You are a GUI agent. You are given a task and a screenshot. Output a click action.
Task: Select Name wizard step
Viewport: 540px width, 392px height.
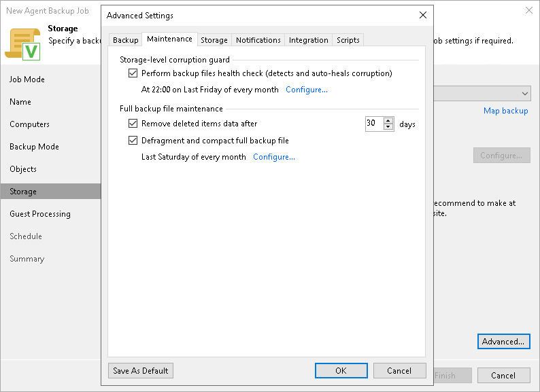pos(20,102)
